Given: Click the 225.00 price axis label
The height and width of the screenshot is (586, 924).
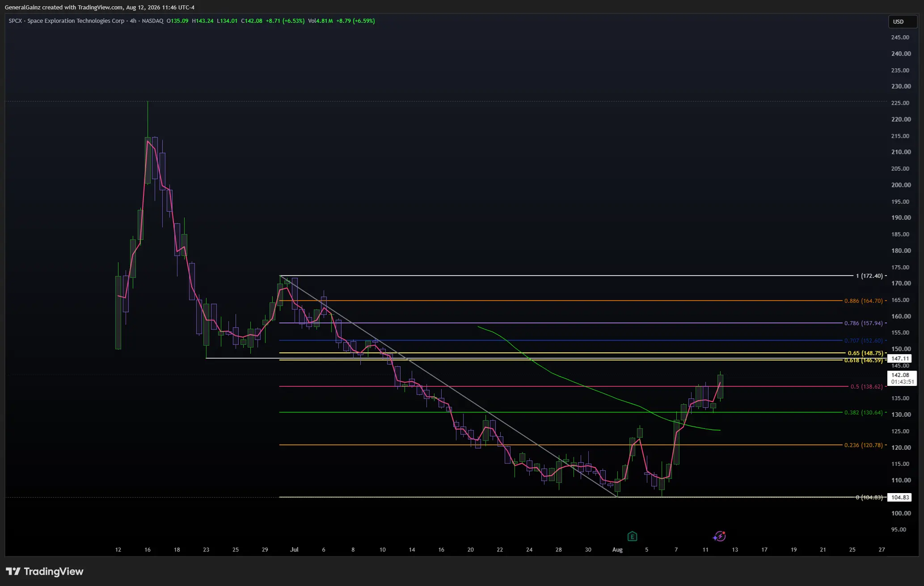Looking at the screenshot, I should (900, 103).
